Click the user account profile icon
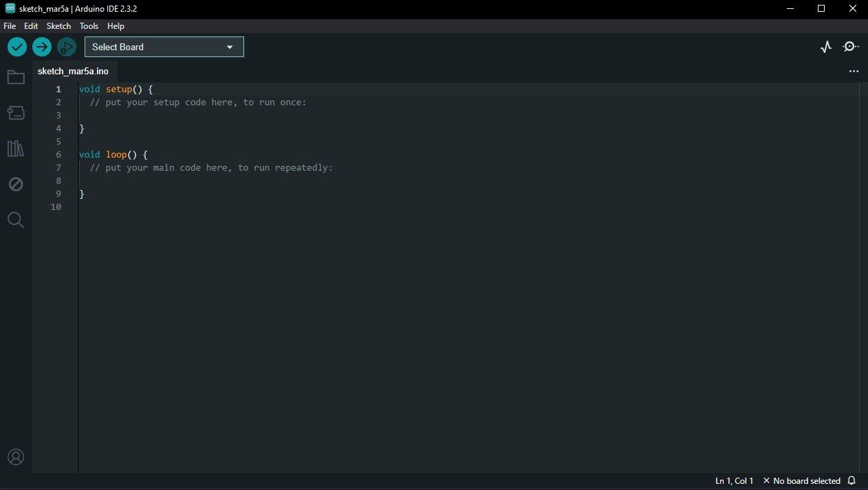 [x=16, y=457]
